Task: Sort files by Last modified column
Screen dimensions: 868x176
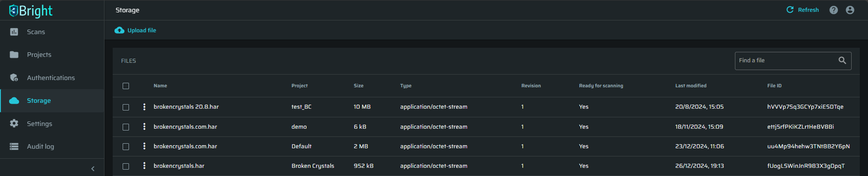Action: point(690,85)
